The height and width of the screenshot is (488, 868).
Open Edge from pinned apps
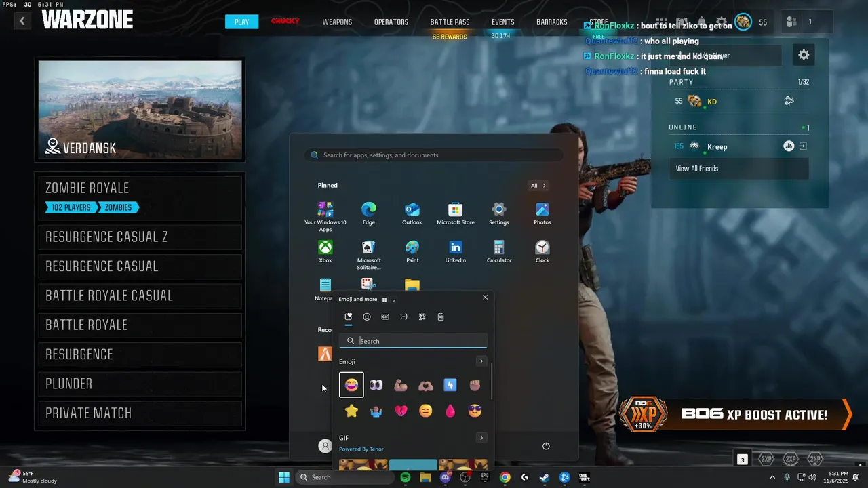[369, 213]
